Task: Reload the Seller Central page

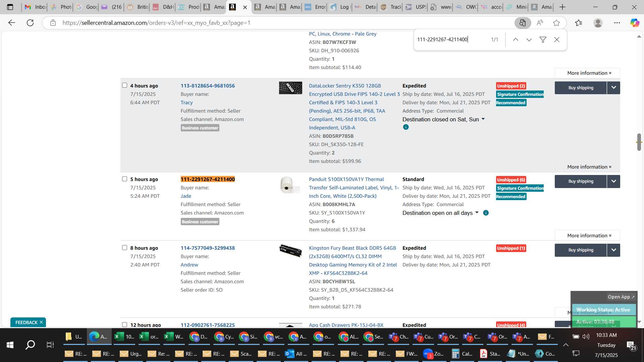Action: (30, 23)
